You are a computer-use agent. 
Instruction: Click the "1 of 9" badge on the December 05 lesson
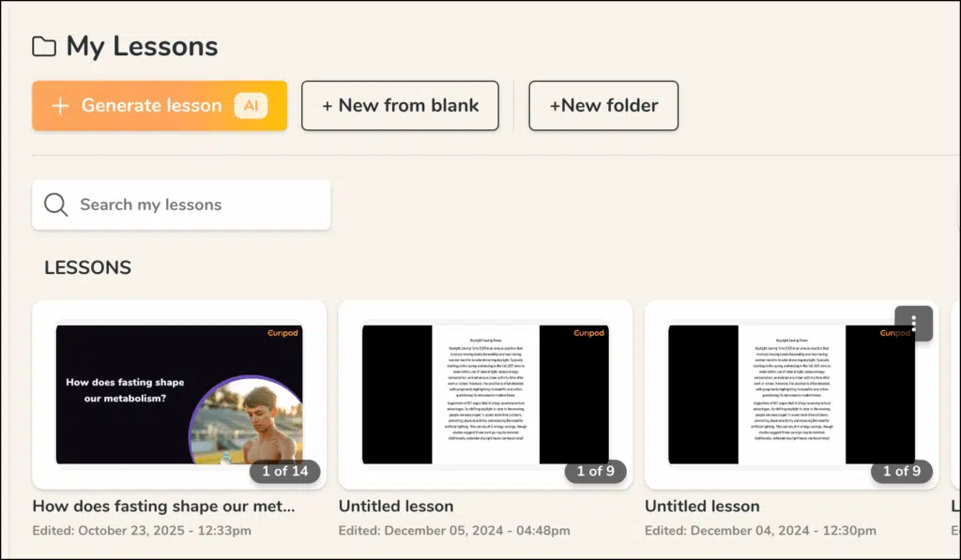click(595, 471)
